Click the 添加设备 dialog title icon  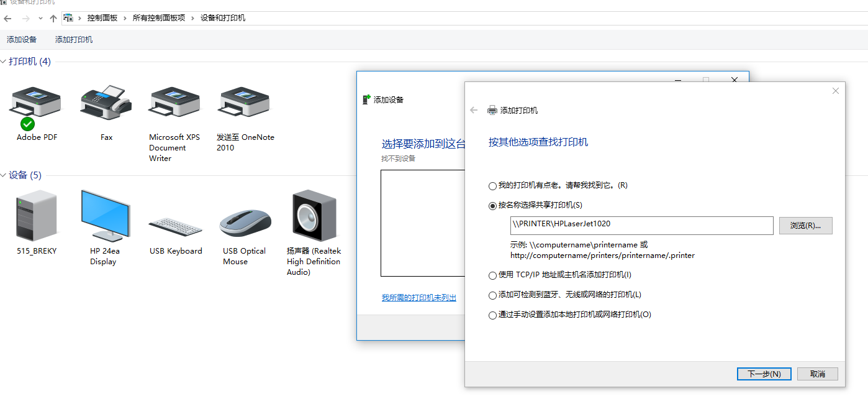pos(367,99)
